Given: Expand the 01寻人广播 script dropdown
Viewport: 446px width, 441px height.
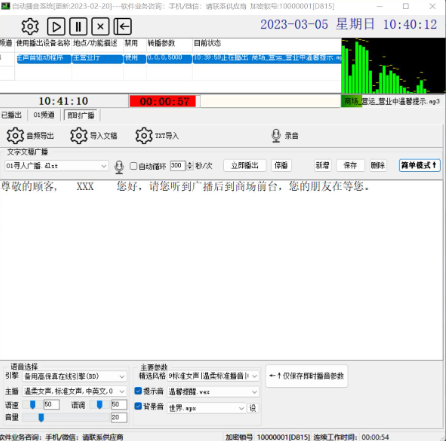Looking at the screenshot, I should coord(56,166).
